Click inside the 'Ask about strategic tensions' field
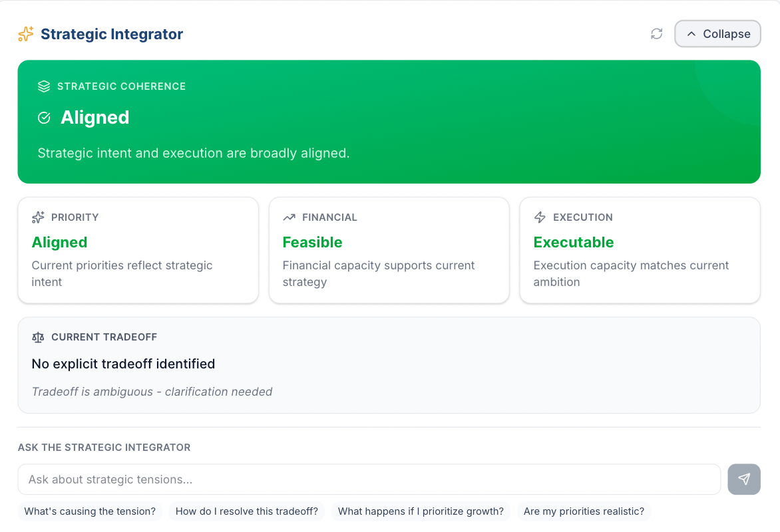The height and width of the screenshot is (532, 780). [369, 479]
